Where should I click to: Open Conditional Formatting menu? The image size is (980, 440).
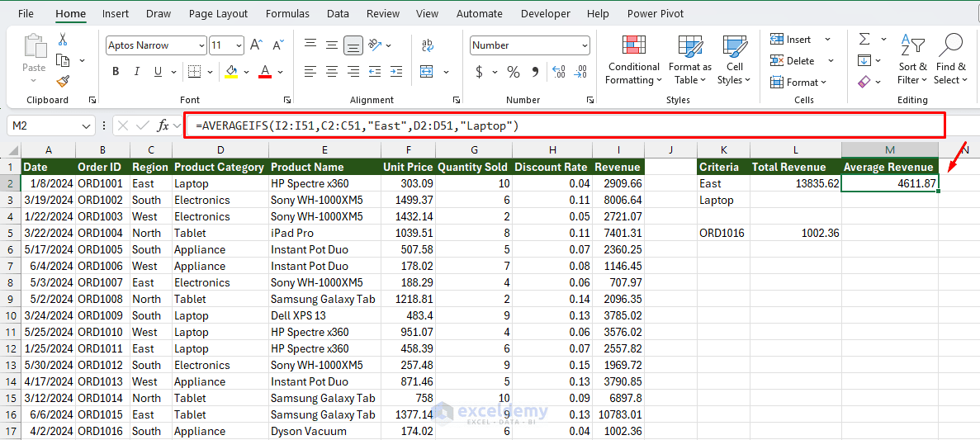point(634,59)
